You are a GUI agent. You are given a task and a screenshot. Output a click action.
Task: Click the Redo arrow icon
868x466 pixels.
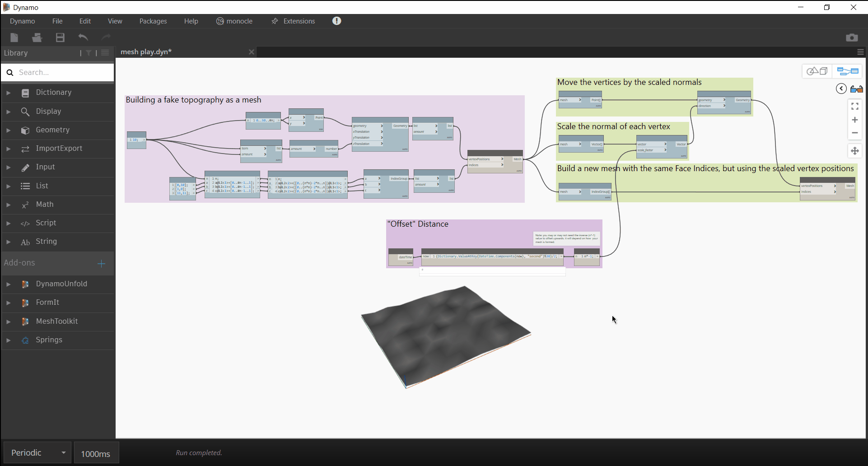coord(106,37)
